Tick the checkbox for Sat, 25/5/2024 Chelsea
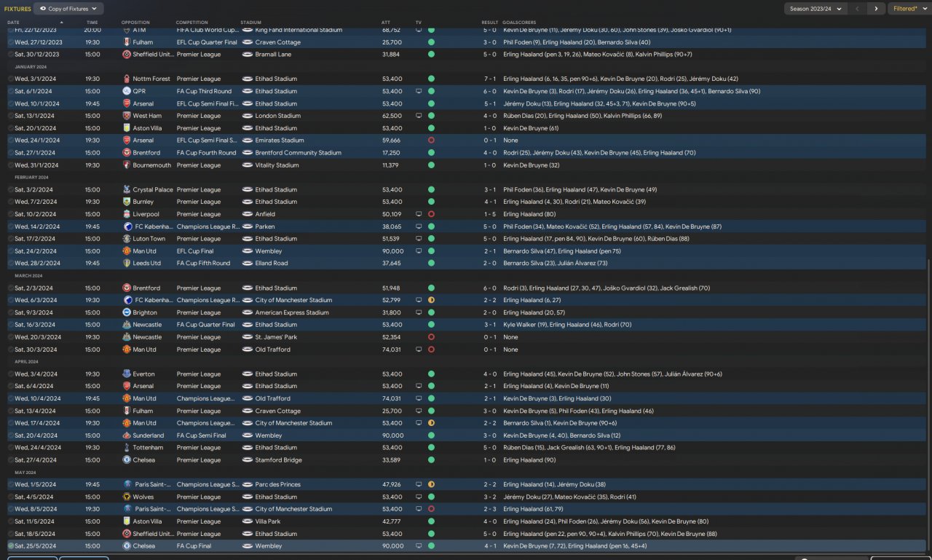932x560 pixels. pyautogui.click(x=11, y=546)
